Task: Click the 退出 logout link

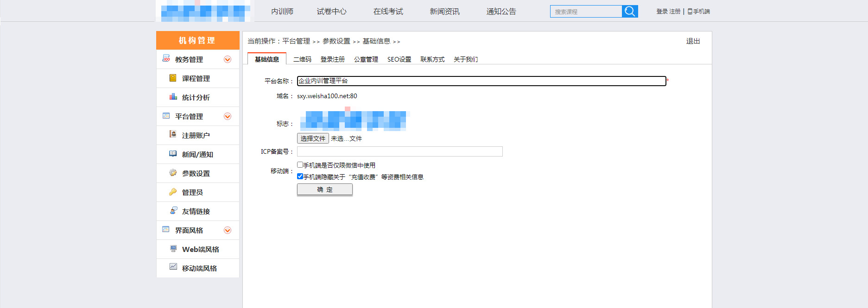Action: [693, 41]
